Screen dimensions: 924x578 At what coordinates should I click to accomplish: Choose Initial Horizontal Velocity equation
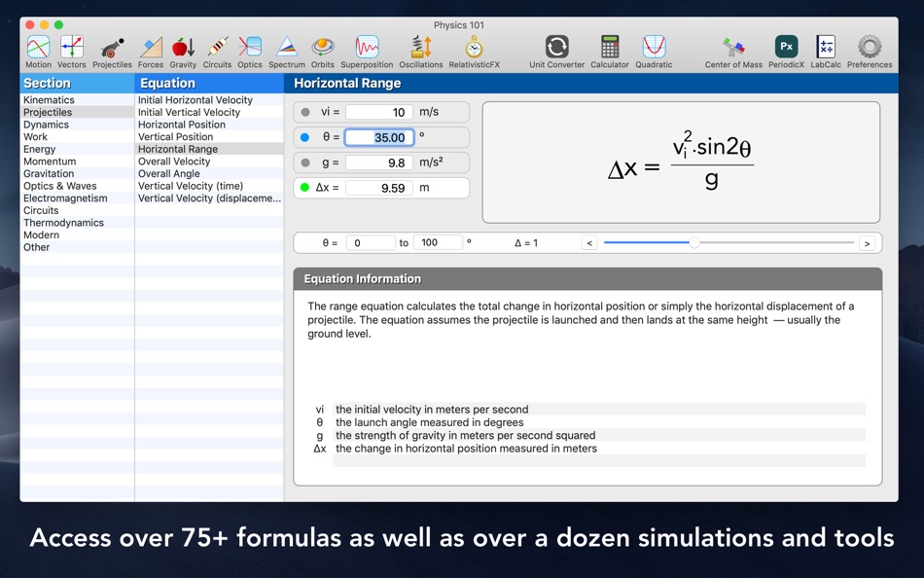point(209,99)
